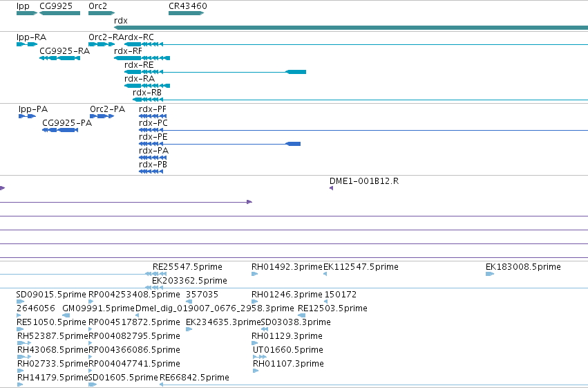The image size is (588, 388).
Task: Click the EK203362.5prime EST glyph
Action: (154, 288)
